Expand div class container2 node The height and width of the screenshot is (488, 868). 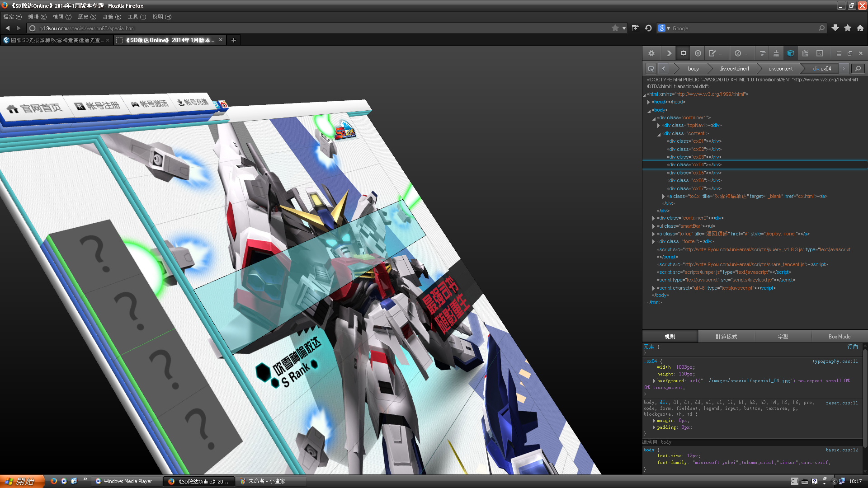pos(654,218)
